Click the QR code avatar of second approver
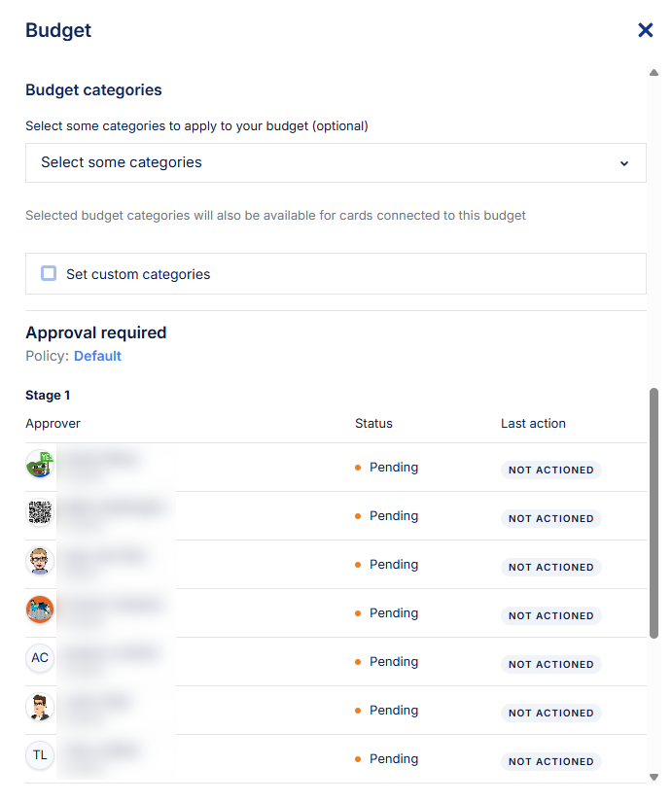672x802 pixels. (x=40, y=513)
